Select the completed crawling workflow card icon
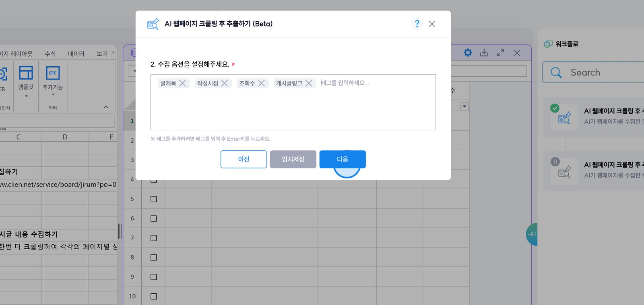Image resolution: width=644 pixels, height=305 pixels. coord(564,118)
